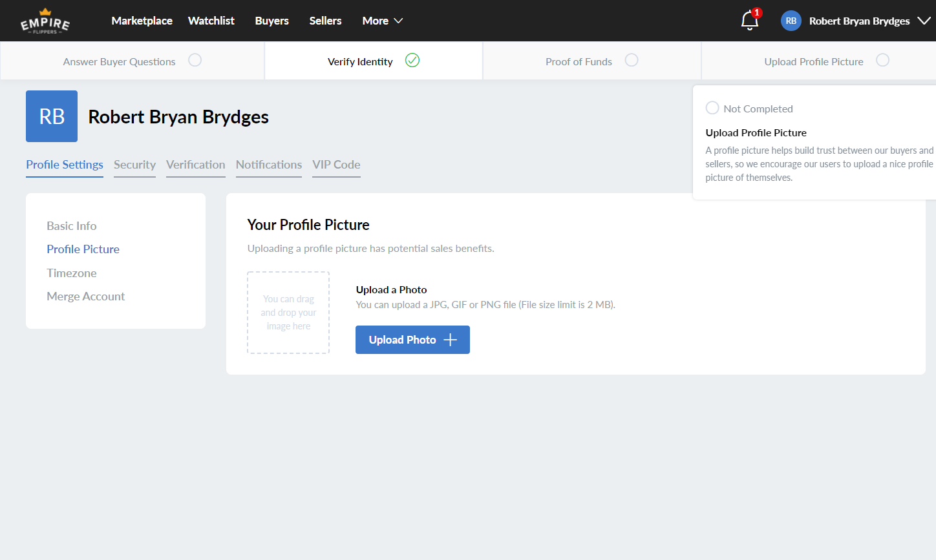Go to the Buyers menu item
Viewport: 936px width, 560px height.
pyautogui.click(x=271, y=21)
